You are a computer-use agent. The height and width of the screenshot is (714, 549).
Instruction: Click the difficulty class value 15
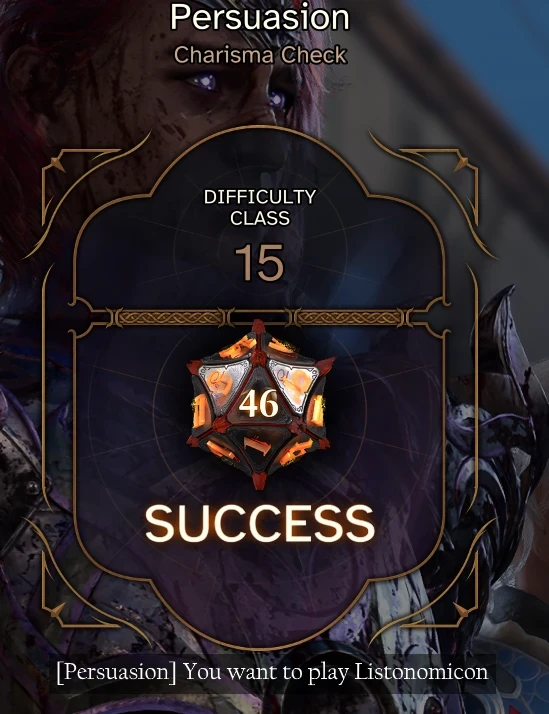[x=259, y=263]
